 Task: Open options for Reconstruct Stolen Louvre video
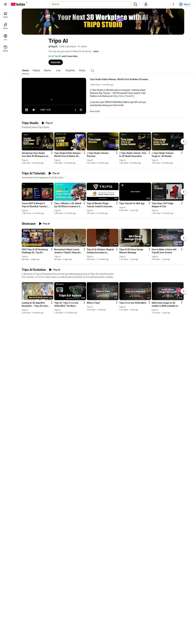pos(84,249)
